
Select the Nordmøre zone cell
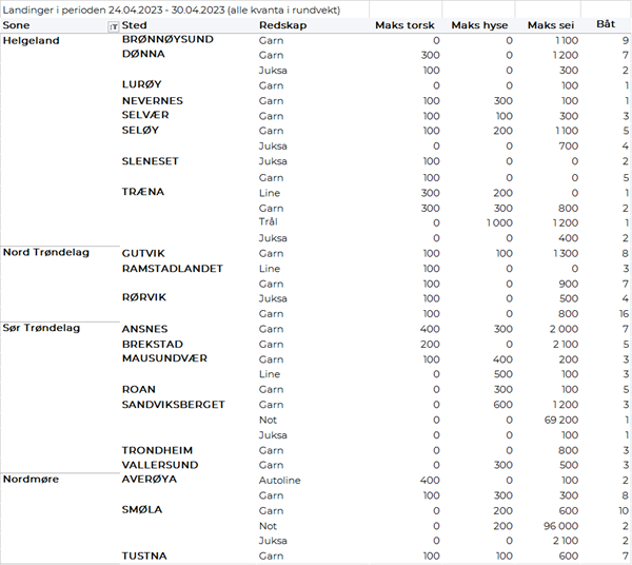click(31, 479)
